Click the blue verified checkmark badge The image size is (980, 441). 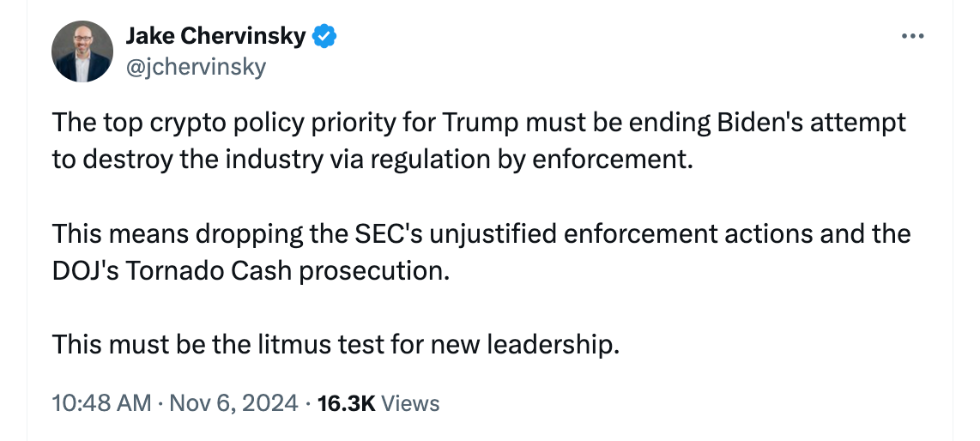(324, 36)
